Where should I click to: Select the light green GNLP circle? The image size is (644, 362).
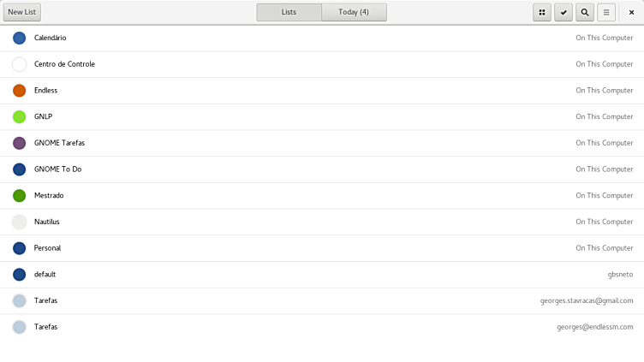pos(19,117)
